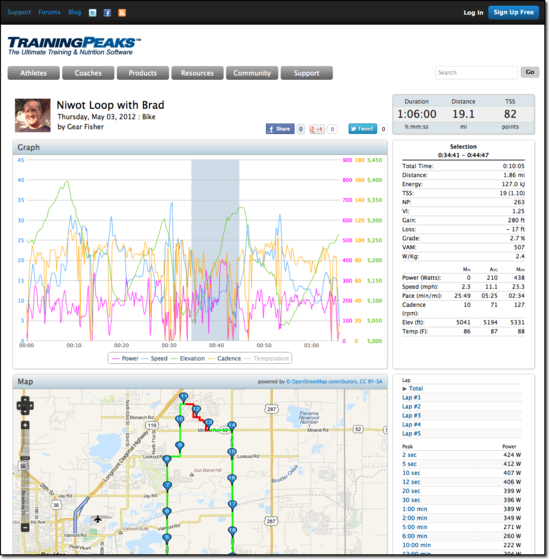Select the 2:00 min peak power

pyautogui.click(x=415, y=518)
